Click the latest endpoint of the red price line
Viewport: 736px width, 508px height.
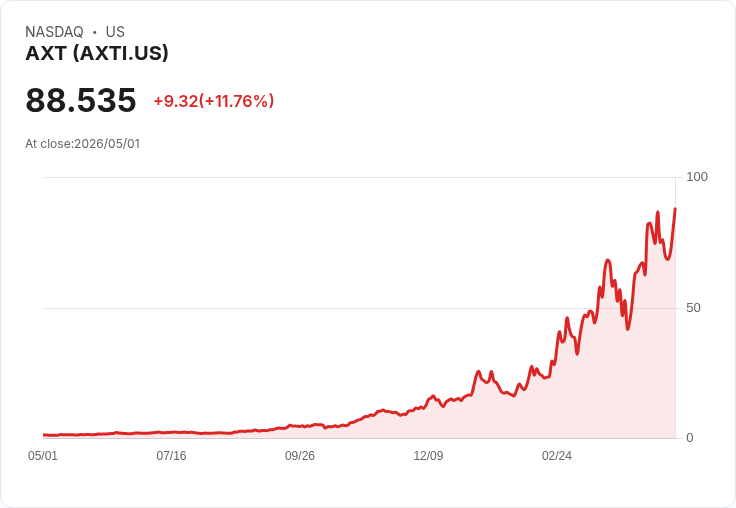coord(675,209)
